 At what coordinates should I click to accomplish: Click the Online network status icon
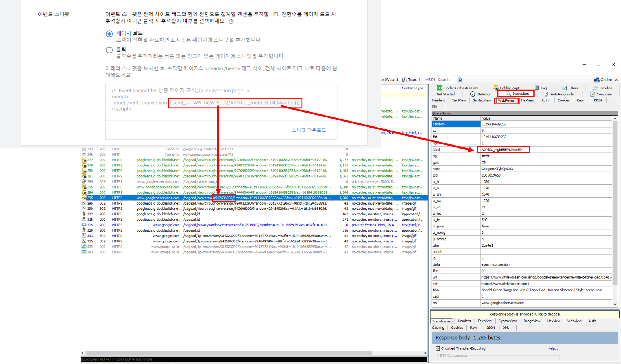coord(597,80)
